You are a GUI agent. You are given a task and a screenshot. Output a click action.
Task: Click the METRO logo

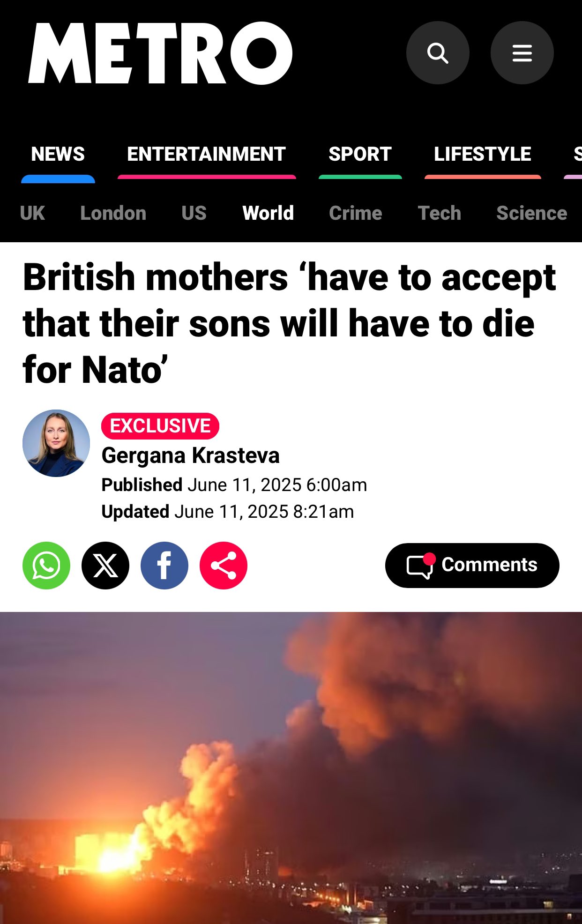coord(160,53)
